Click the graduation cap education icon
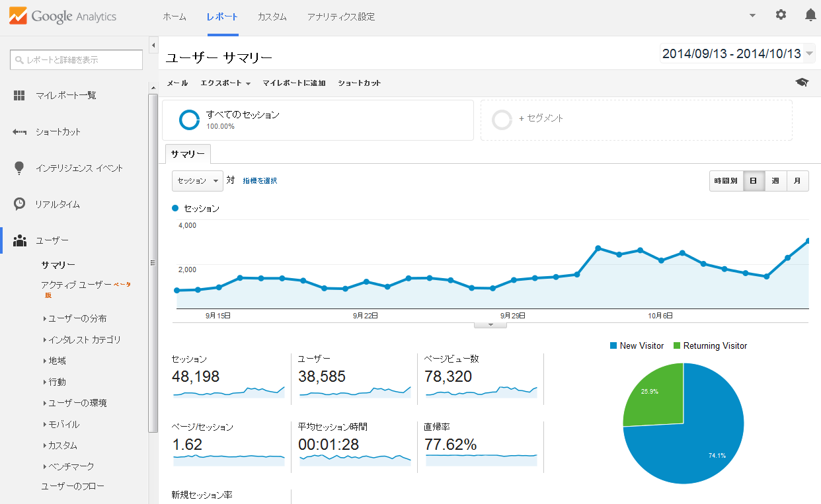 802,83
